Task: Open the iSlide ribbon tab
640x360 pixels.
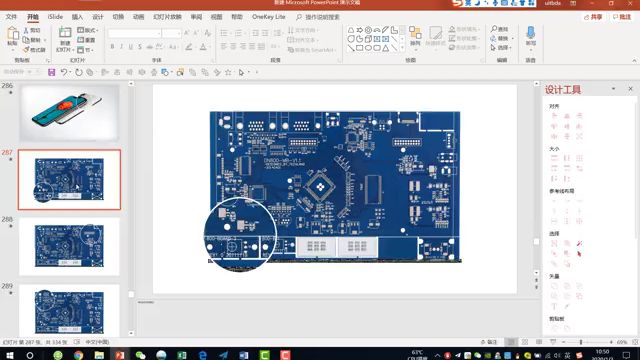Action: click(x=55, y=17)
